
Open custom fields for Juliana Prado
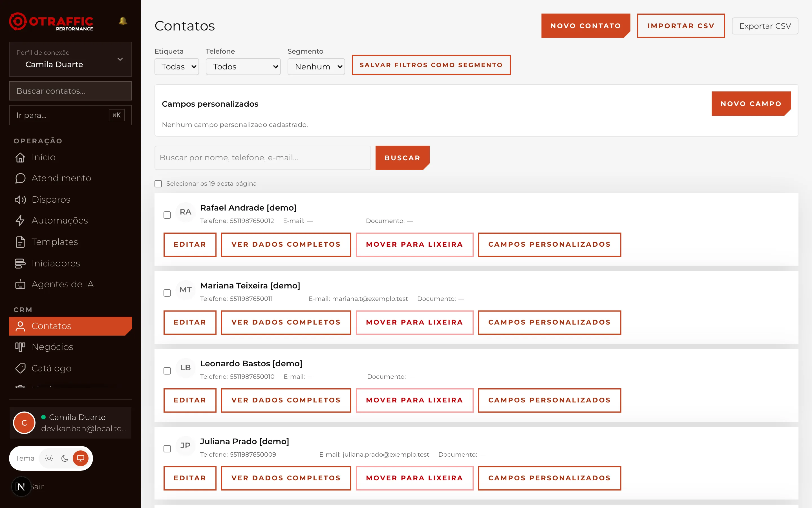[x=550, y=478]
